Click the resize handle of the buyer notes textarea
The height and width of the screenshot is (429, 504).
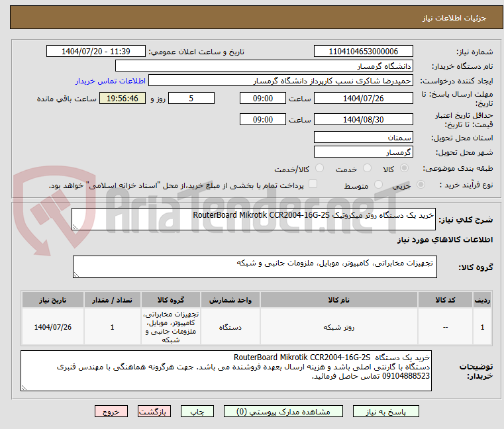click(24, 388)
